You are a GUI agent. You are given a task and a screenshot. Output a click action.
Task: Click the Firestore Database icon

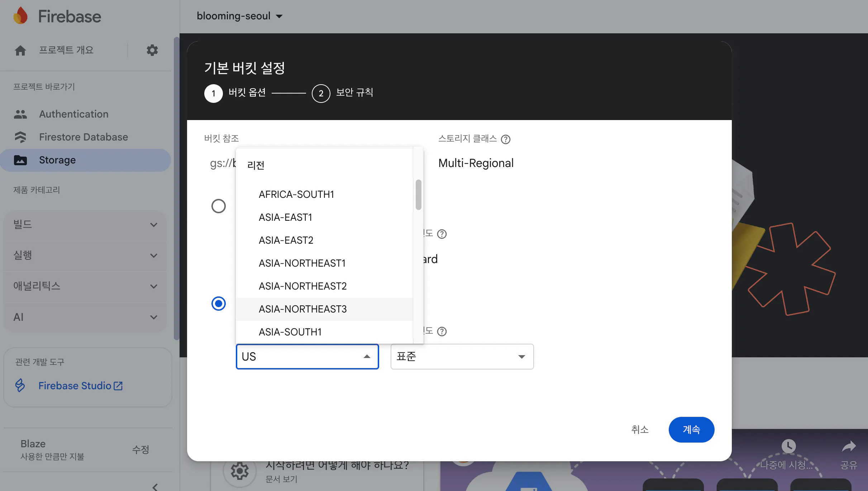click(x=20, y=137)
